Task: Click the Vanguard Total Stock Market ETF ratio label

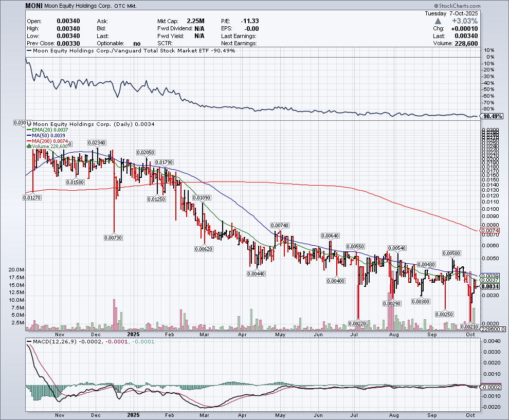Action: coord(134,50)
